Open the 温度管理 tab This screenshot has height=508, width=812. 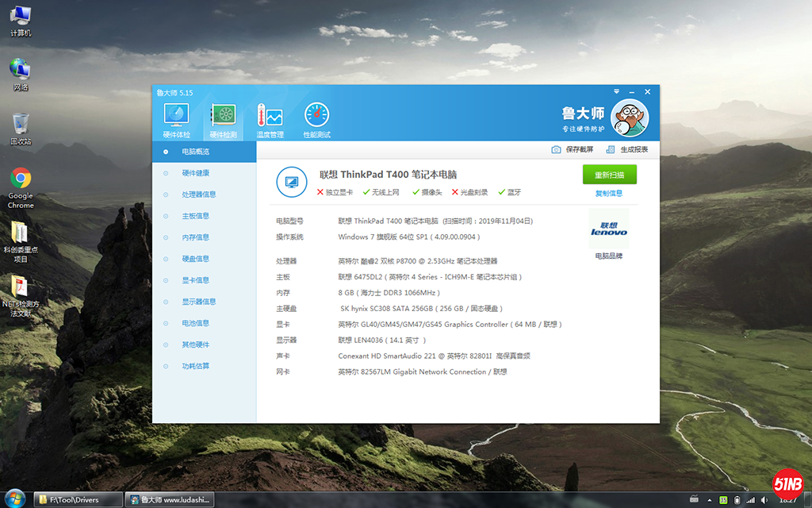click(x=270, y=121)
